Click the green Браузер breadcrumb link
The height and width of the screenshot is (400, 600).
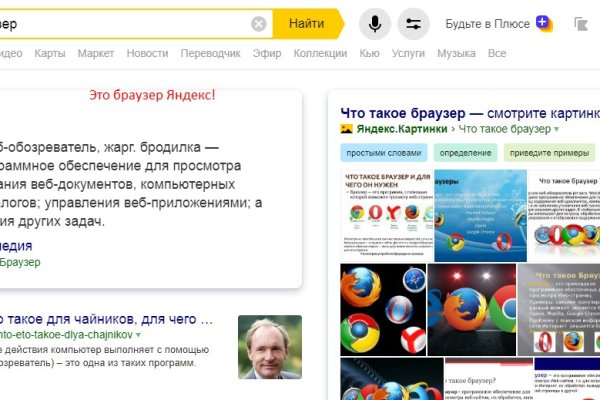(20, 263)
